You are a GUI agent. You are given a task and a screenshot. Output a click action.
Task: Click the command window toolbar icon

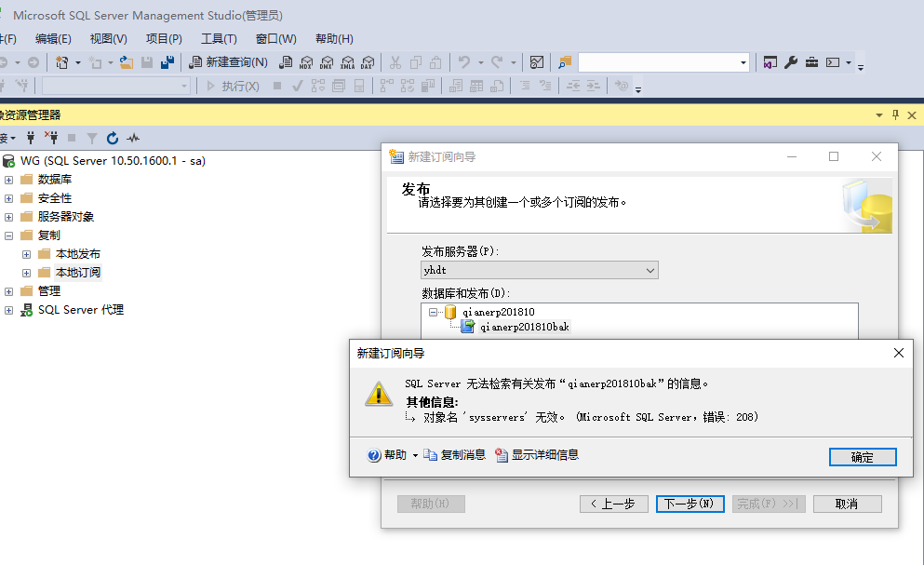[x=833, y=62]
